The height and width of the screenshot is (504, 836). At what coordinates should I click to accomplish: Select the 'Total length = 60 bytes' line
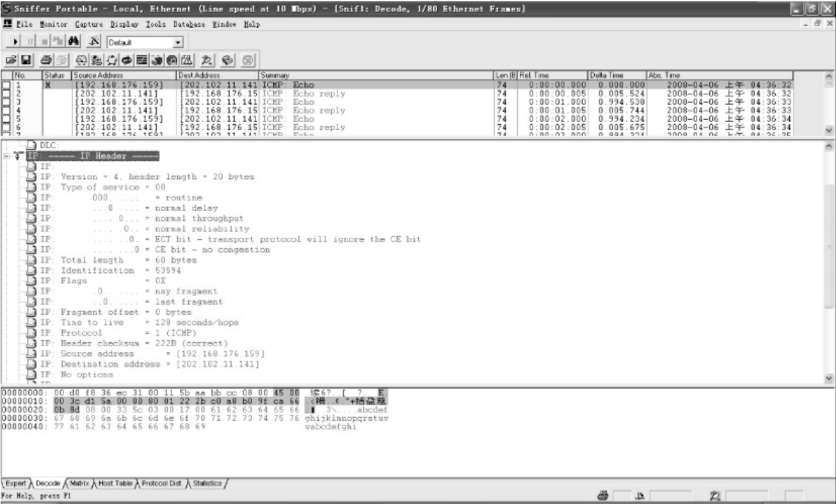coord(120,260)
